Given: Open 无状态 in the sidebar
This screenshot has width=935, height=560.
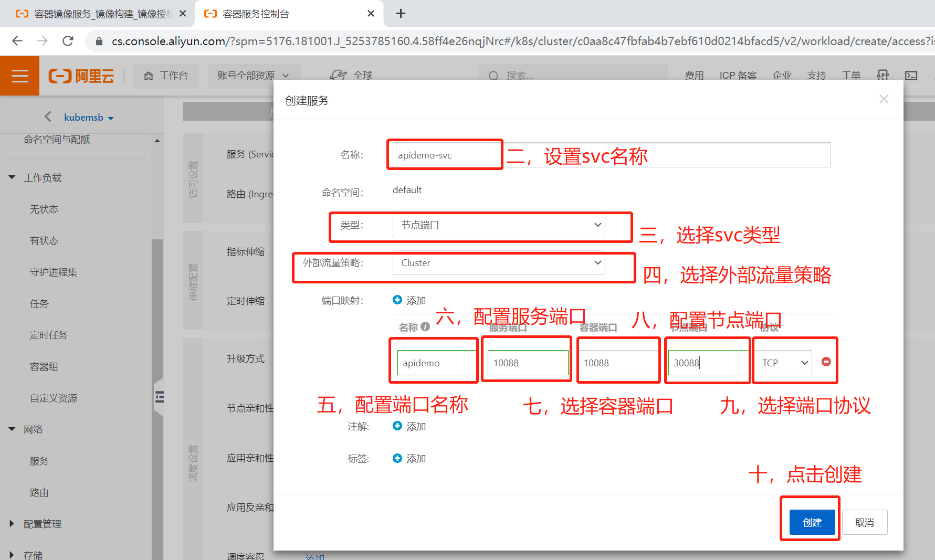Looking at the screenshot, I should pos(44,209).
